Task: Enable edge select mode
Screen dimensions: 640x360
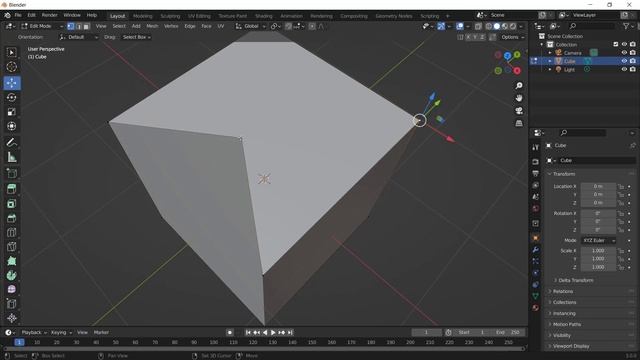Action: pos(78,26)
